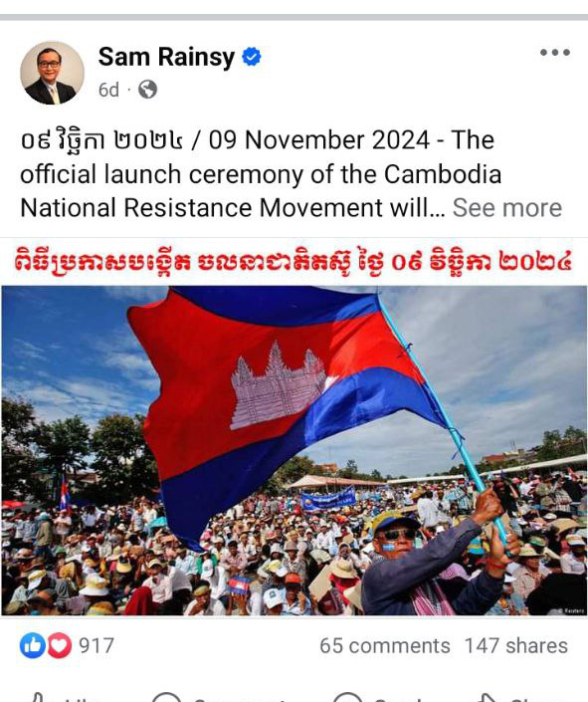Open the 65 comments link
Screen dimensions: 588x702
click(x=385, y=646)
